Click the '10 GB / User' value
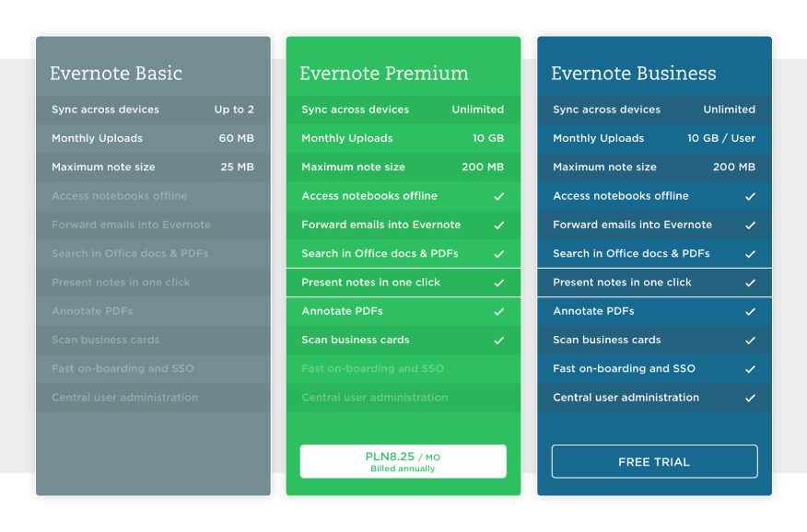Screen dimensions: 807x532 tap(721, 138)
